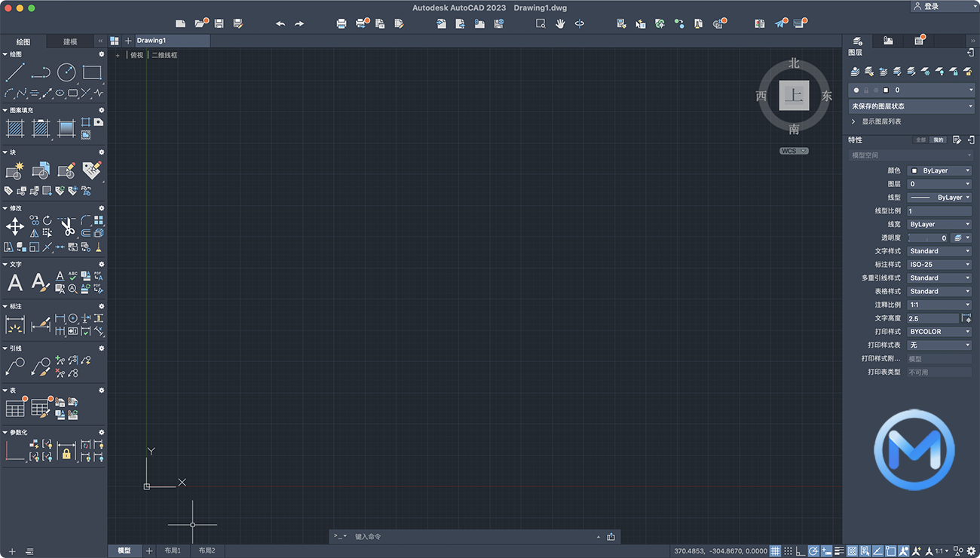Select the Polyline drawing tool
The image size is (980, 558).
pyautogui.click(x=41, y=72)
